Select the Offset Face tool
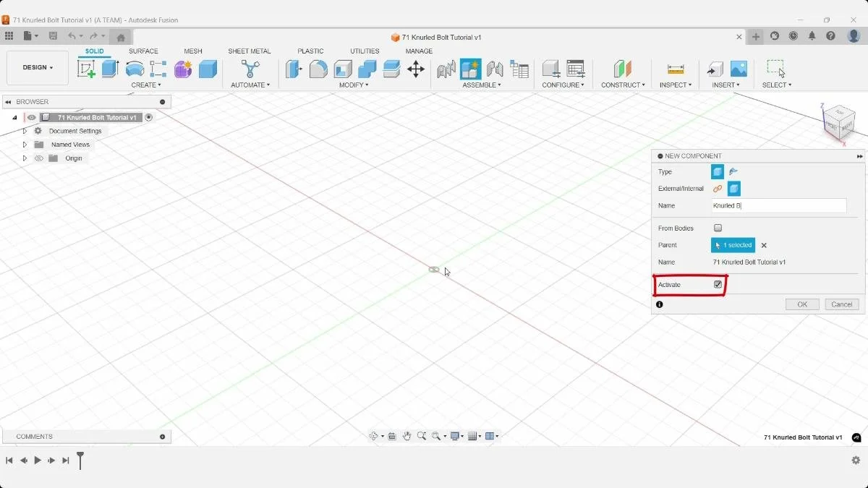 tap(391, 69)
